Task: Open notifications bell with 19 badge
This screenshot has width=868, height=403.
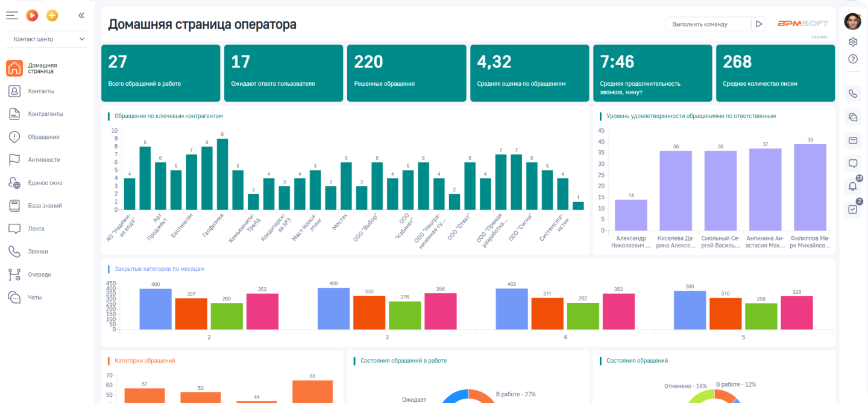Action: 853,186
